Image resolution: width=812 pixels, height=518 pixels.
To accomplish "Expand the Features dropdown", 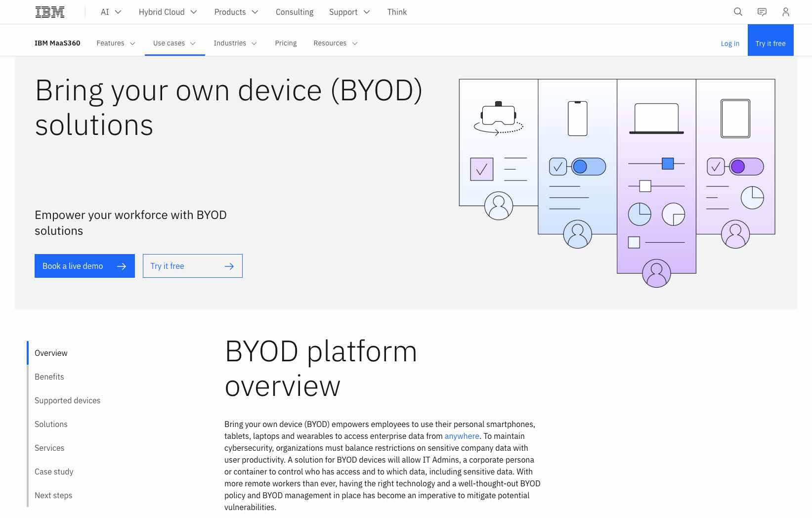I will [116, 43].
